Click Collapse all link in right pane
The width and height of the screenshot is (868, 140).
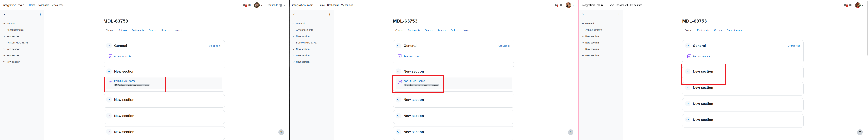click(794, 46)
